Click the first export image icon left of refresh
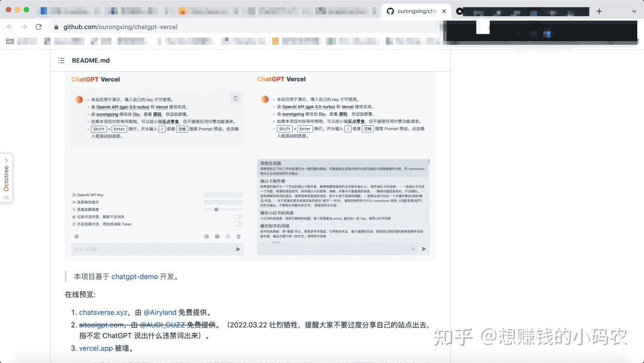The image size is (644, 363). pos(206,236)
